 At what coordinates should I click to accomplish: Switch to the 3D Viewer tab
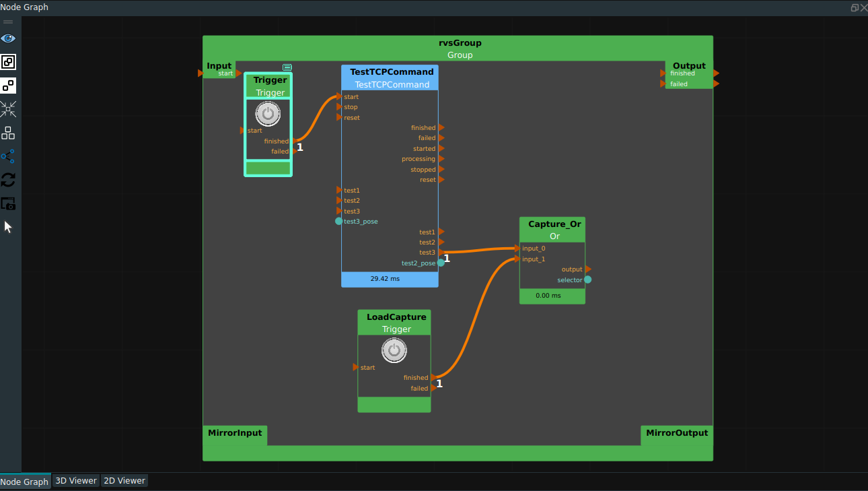point(75,481)
